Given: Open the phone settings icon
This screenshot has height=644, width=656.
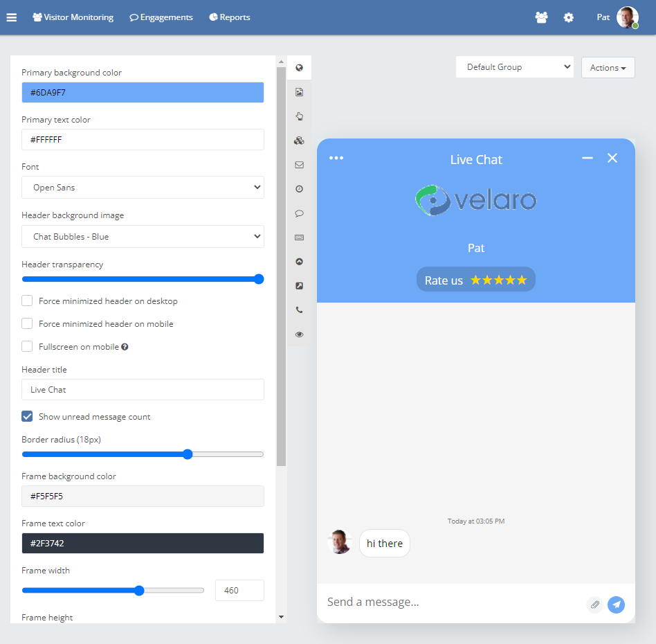Looking at the screenshot, I should tap(299, 310).
